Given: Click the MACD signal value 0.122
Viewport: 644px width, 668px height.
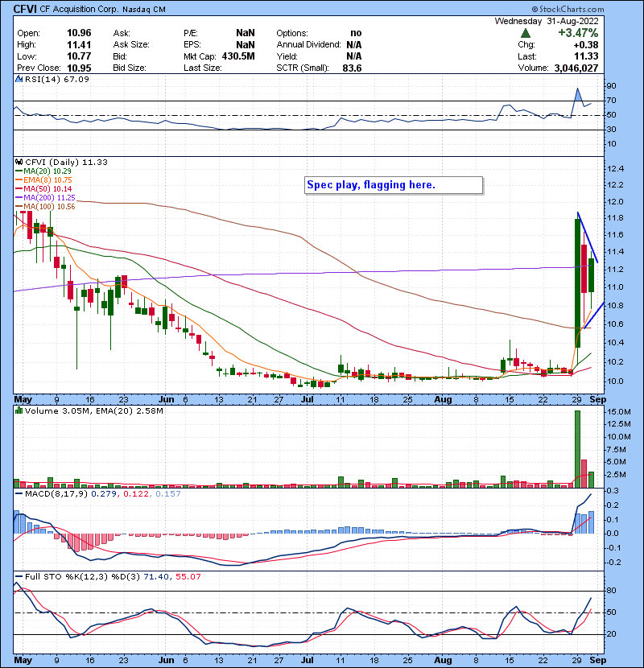Looking at the screenshot, I should [x=136, y=494].
